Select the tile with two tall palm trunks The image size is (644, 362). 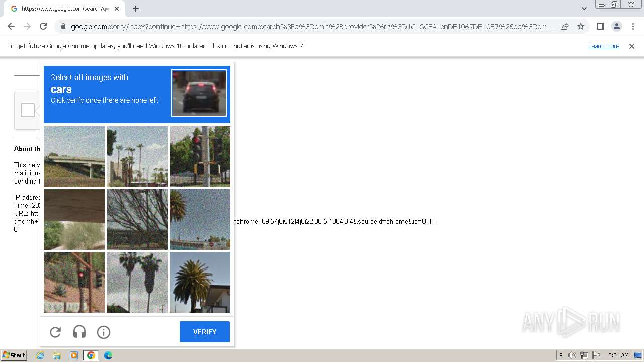137,282
